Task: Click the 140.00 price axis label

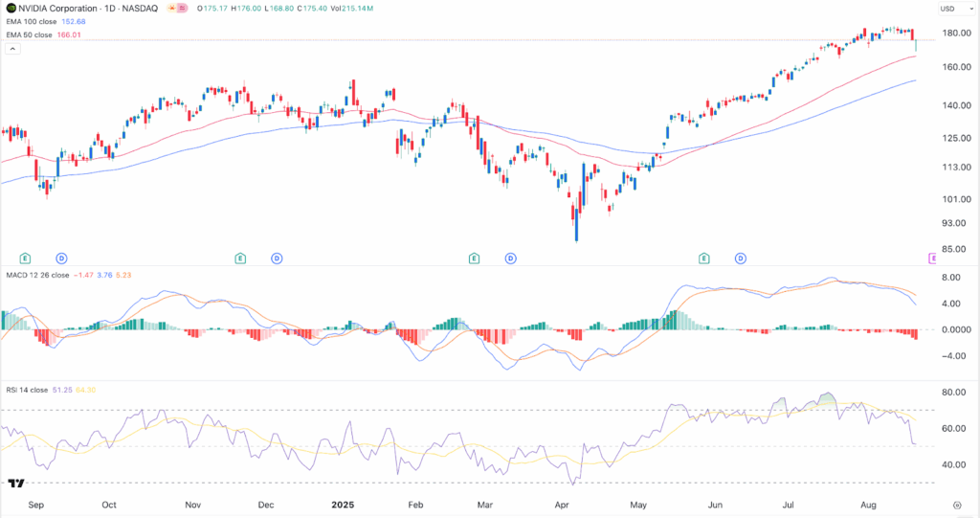Action: [956, 105]
